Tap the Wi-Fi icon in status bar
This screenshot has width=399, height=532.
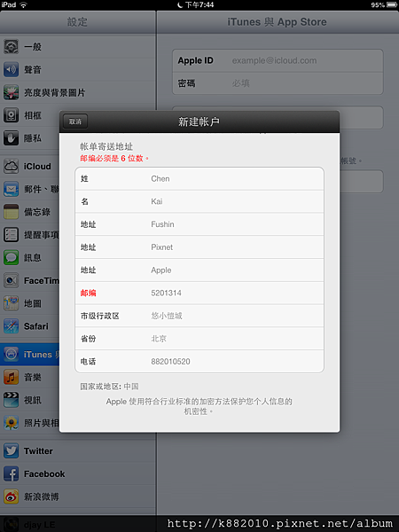(x=23, y=4)
